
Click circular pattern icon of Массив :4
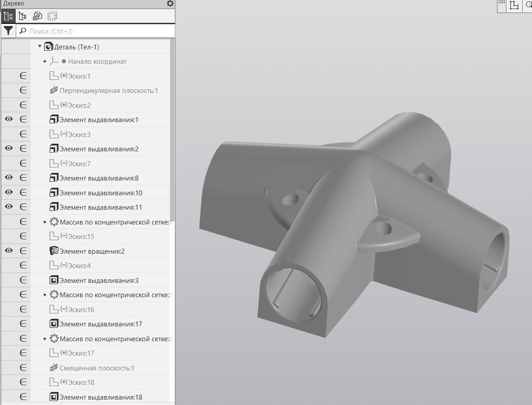(x=54, y=222)
